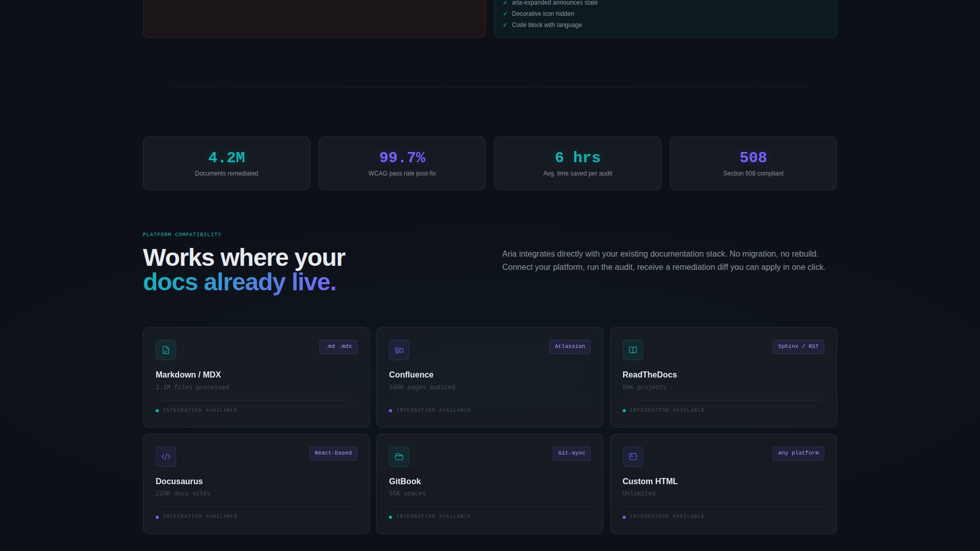Click the Any platform badge
The width and height of the screenshot is (980, 551).
(x=798, y=453)
